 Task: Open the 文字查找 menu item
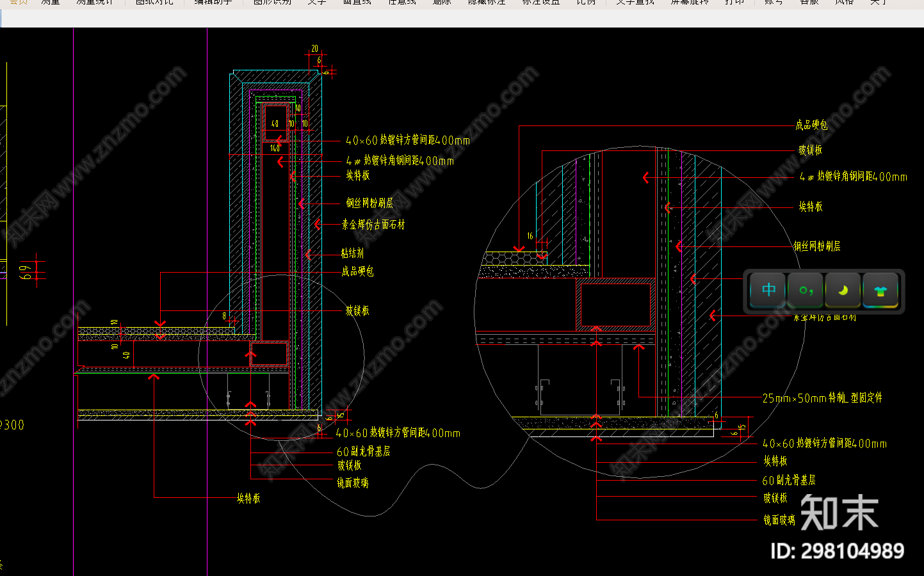(635, 3)
